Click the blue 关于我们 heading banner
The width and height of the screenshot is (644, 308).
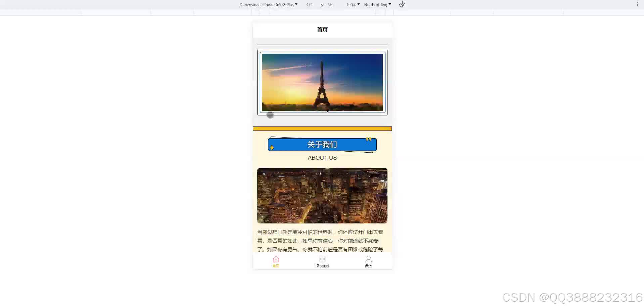(322, 145)
